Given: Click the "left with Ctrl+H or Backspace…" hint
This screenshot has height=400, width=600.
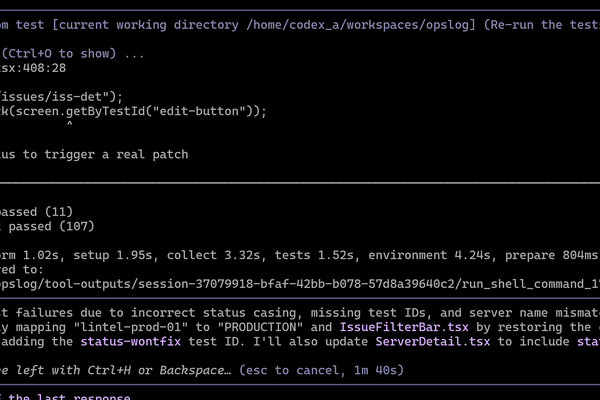Looking at the screenshot, I should coord(123,371).
